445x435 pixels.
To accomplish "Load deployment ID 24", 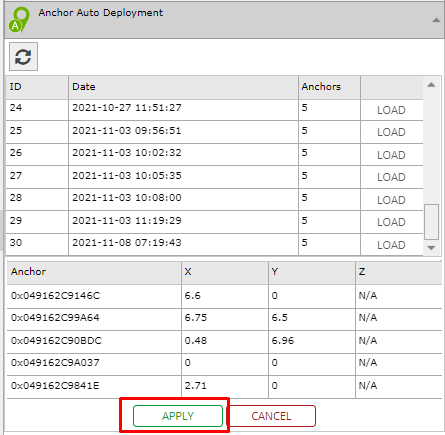I will click(391, 110).
